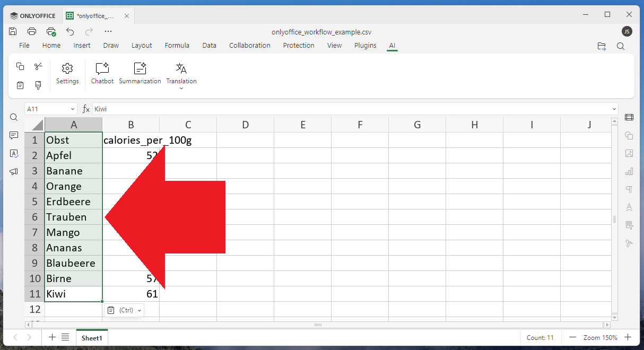Launch the AI Summarization tool
This screenshot has height=350, width=644.
pos(140,73)
